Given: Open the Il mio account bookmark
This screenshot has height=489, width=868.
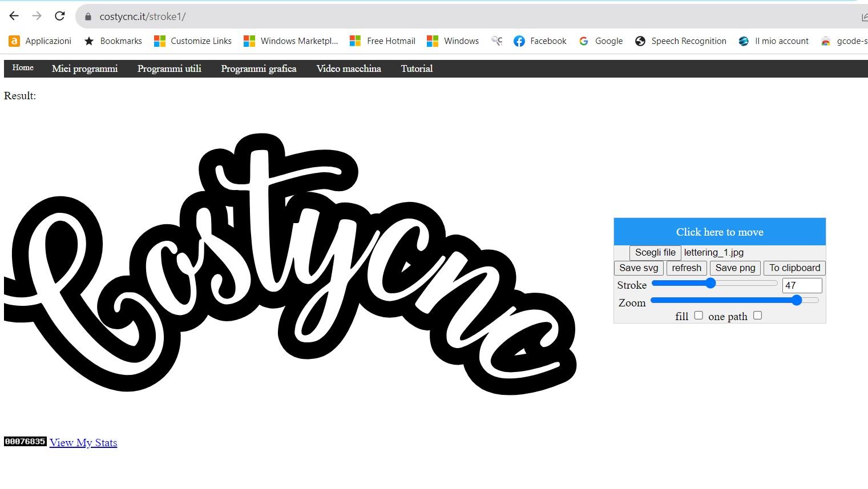Looking at the screenshot, I should click(773, 41).
